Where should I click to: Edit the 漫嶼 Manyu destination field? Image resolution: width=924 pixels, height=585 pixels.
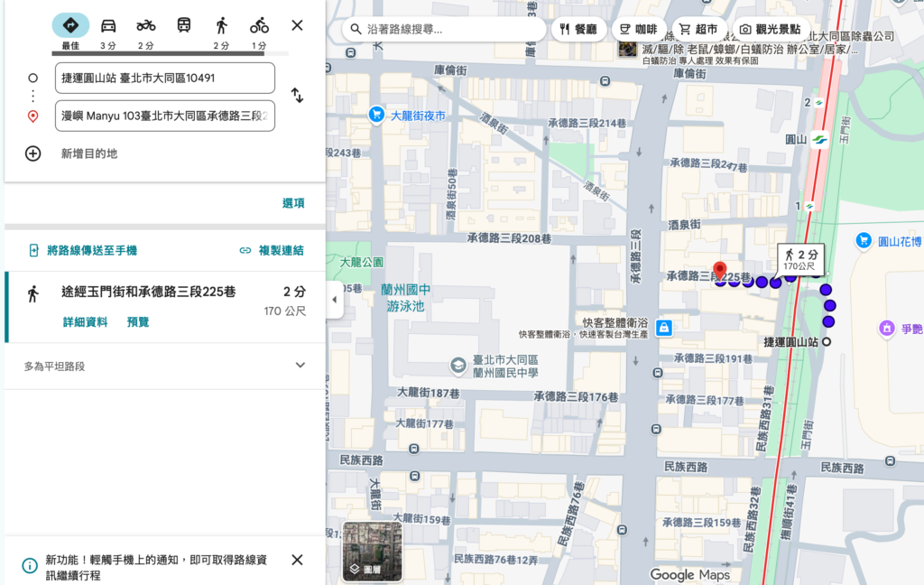165,116
